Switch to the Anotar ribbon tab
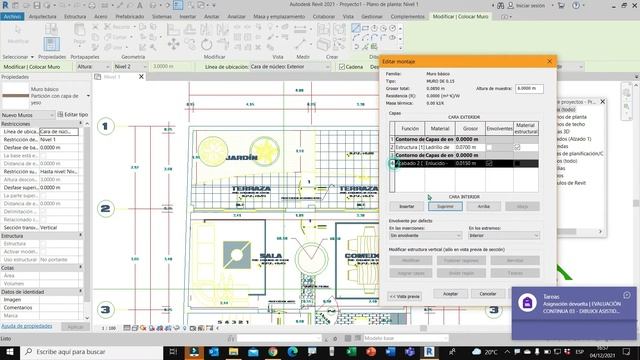This screenshot has width=640, height=360. pos(211,17)
